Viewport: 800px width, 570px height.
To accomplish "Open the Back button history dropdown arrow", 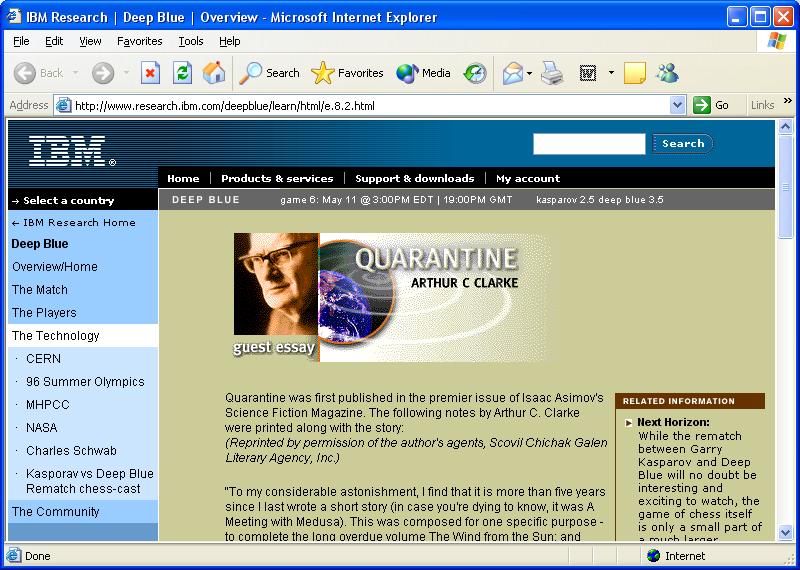I will tap(76, 73).
